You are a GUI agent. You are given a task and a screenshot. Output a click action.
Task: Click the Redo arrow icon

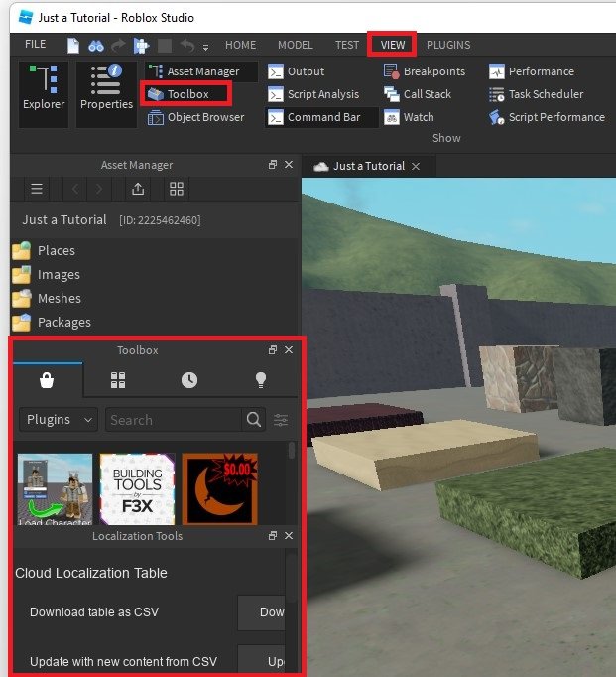coord(118,45)
